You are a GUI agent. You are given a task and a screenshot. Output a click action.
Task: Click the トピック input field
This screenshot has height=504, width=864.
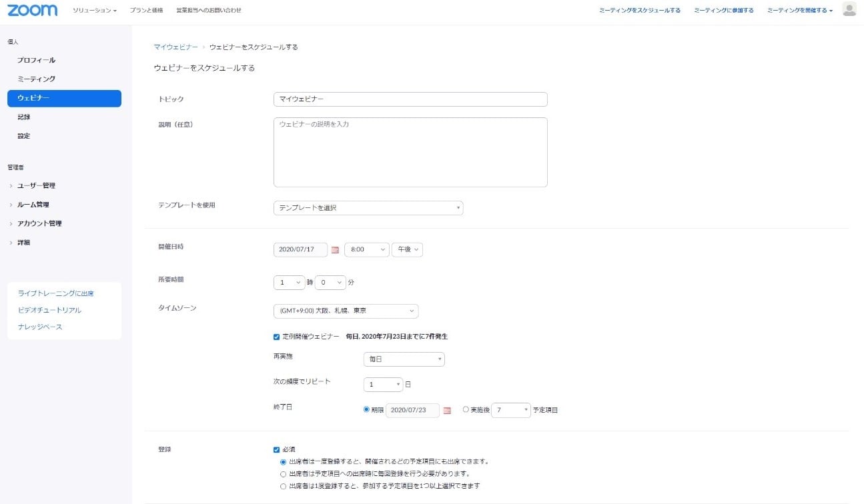410,99
